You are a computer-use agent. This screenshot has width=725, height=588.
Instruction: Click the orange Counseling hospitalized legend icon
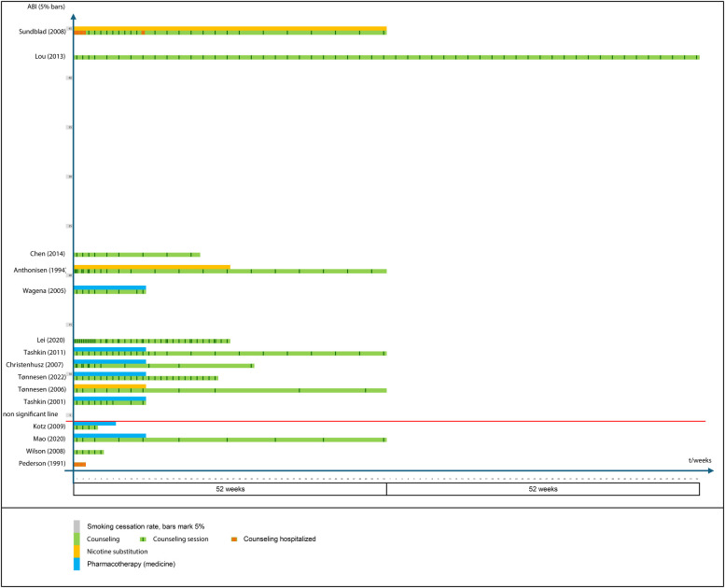point(233,539)
